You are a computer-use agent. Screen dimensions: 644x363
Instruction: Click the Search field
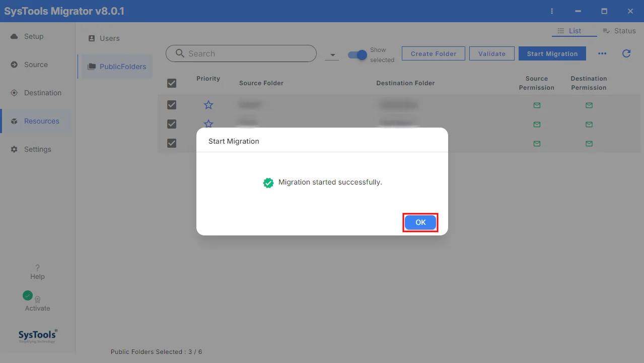click(241, 53)
